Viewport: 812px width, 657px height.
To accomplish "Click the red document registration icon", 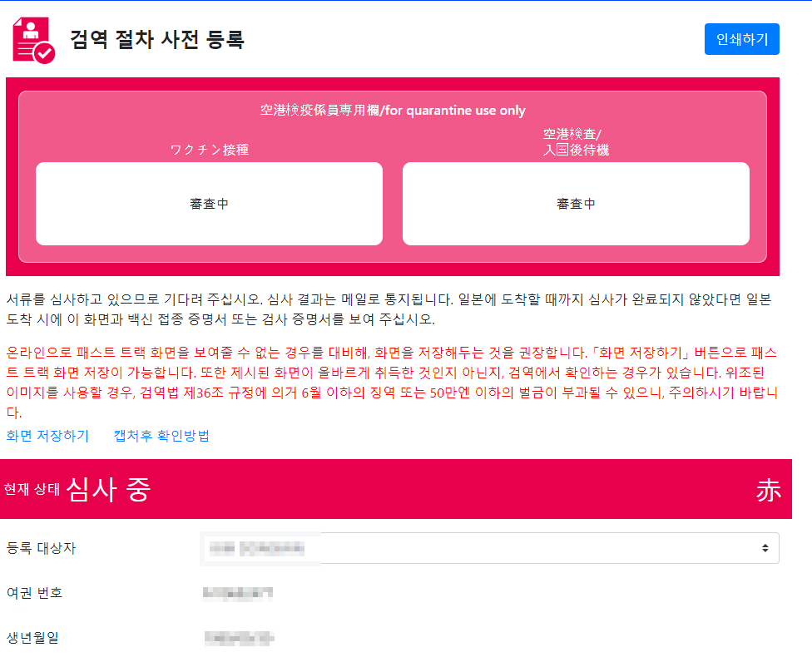I will [32, 37].
